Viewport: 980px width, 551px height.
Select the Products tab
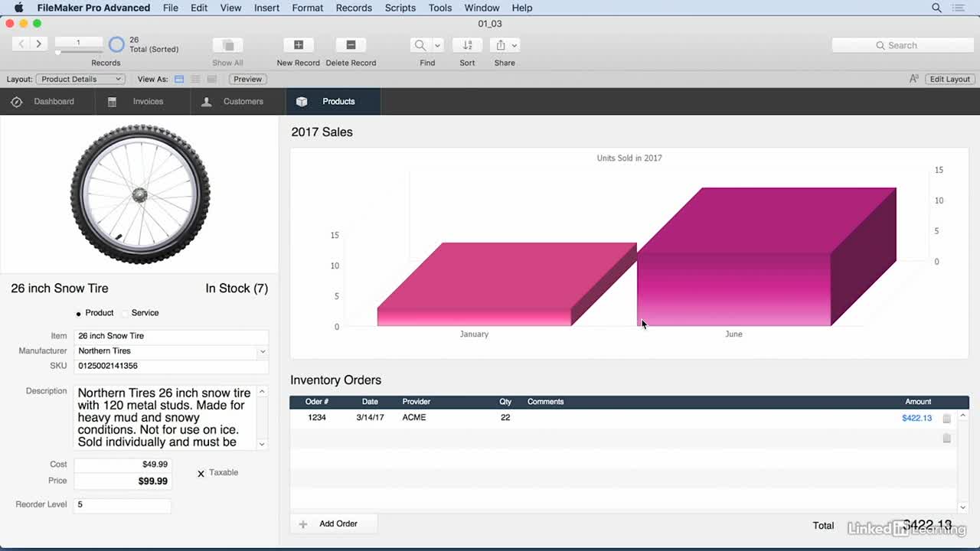pos(333,102)
